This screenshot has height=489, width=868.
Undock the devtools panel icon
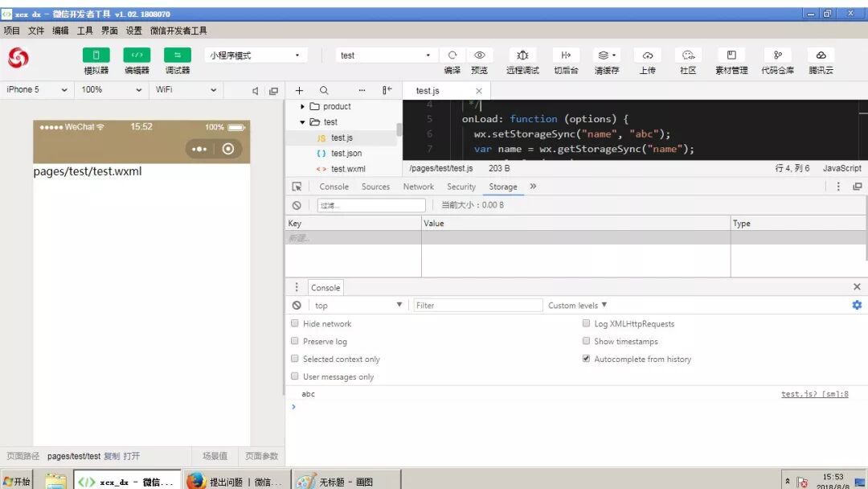coord(857,187)
